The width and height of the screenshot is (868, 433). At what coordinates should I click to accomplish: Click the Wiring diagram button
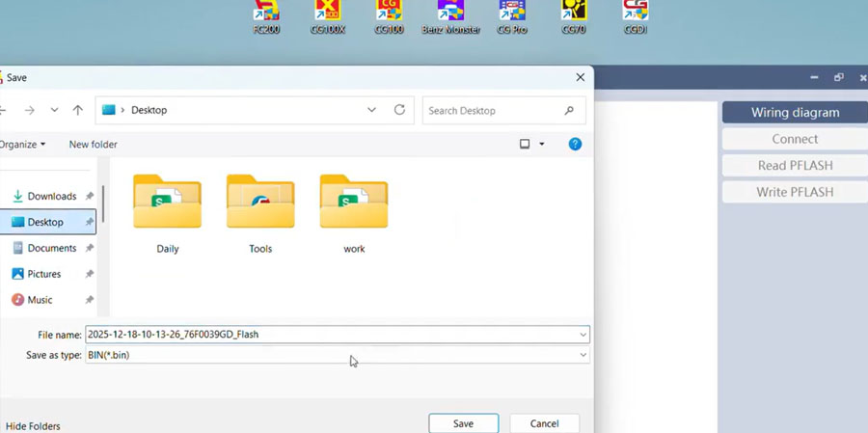coord(795,113)
